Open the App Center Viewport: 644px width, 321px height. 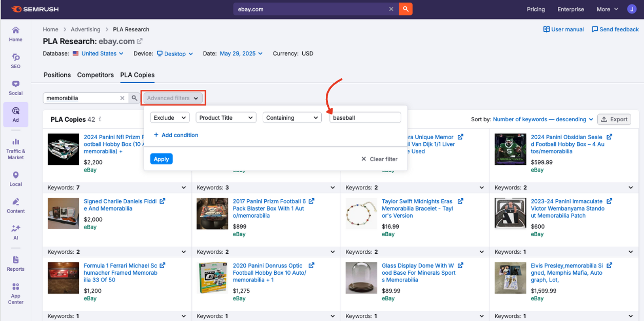pos(15,293)
